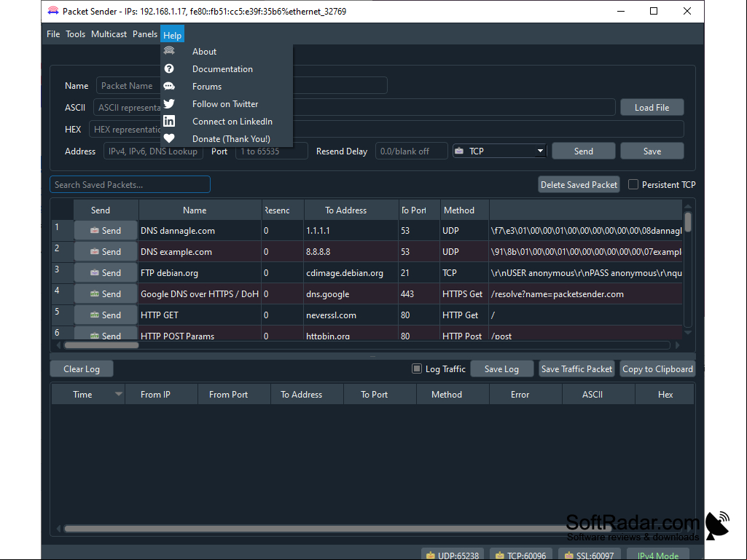Select Forums menu entry
The image size is (747, 560).
pyautogui.click(x=227, y=86)
